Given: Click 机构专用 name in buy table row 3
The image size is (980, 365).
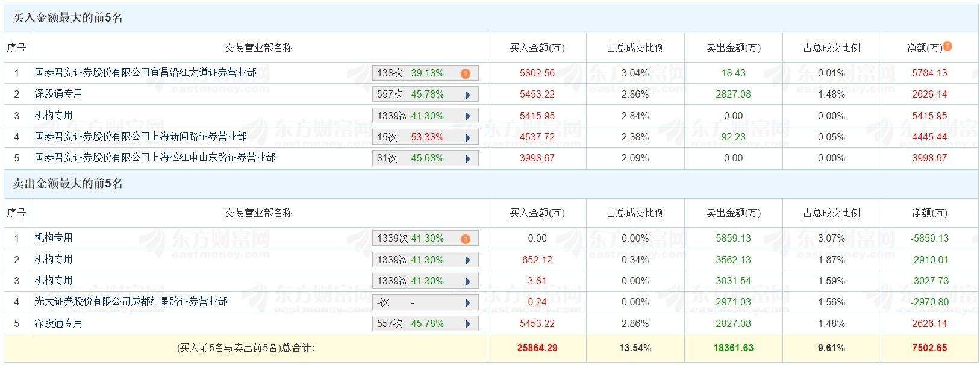Looking at the screenshot, I should tap(54, 116).
